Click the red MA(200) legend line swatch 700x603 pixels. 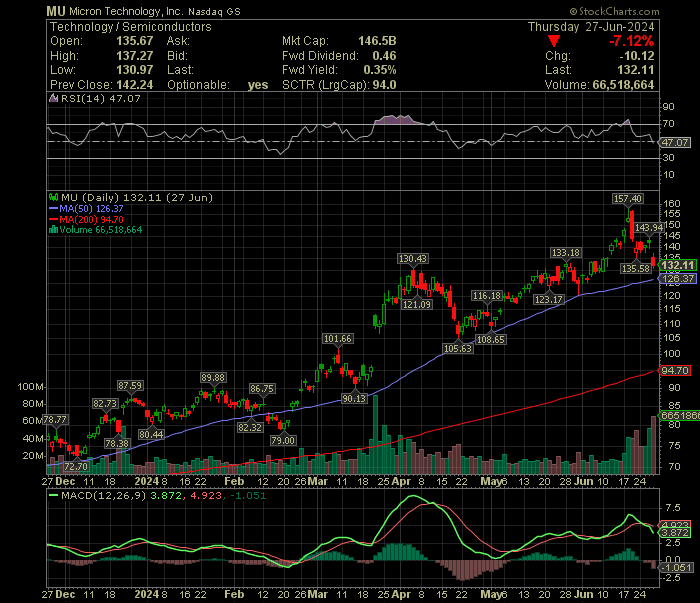pos(54,219)
